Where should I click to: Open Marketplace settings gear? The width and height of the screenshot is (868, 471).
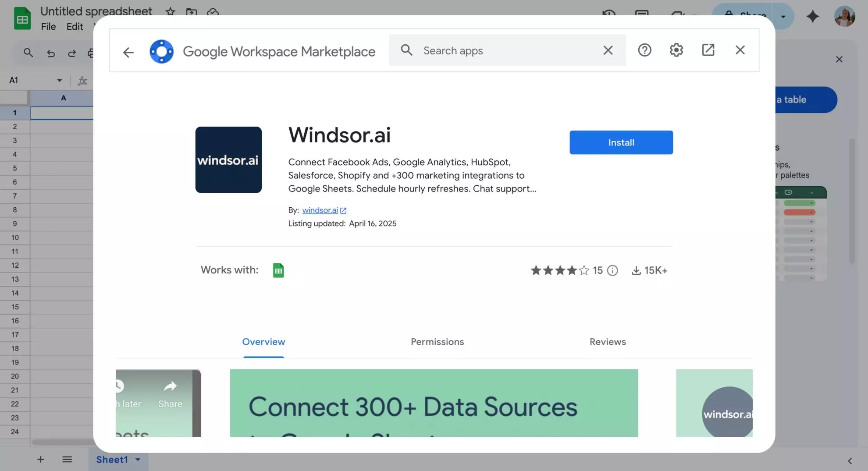click(x=676, y=50)
